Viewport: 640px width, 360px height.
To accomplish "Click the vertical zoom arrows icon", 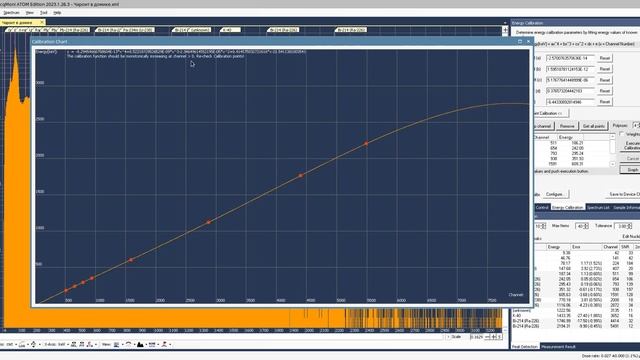I will 33,345.
